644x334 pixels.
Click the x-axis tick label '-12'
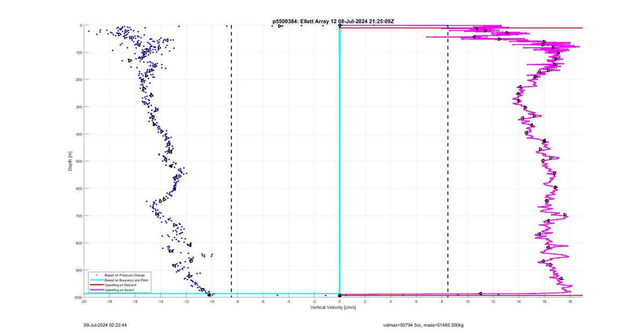[x=186, y=301]
